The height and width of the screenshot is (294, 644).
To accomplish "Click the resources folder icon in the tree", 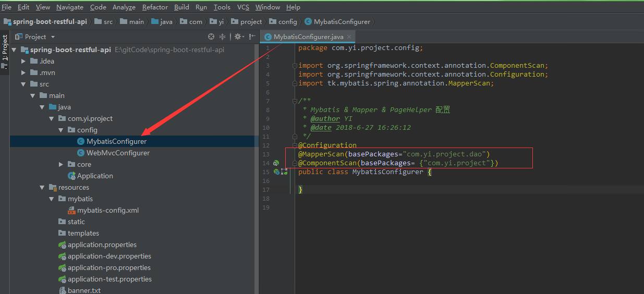I will [x=53, y=187].
